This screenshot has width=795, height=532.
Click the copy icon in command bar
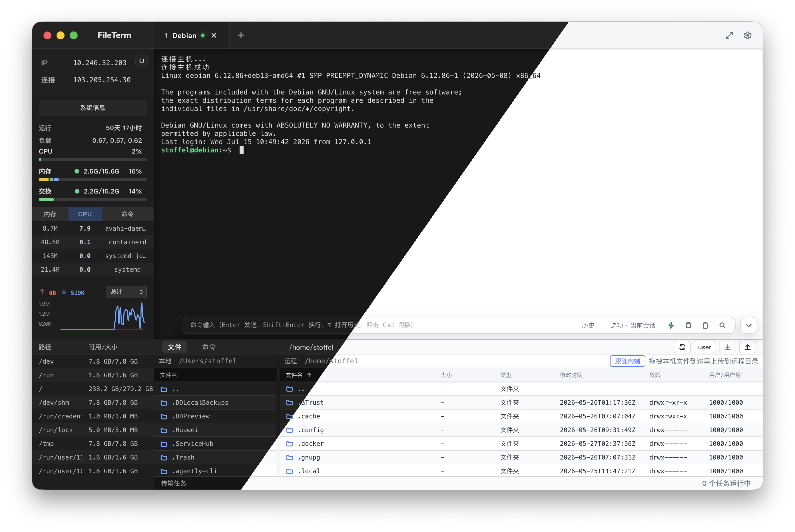click(x=688, y=325)
